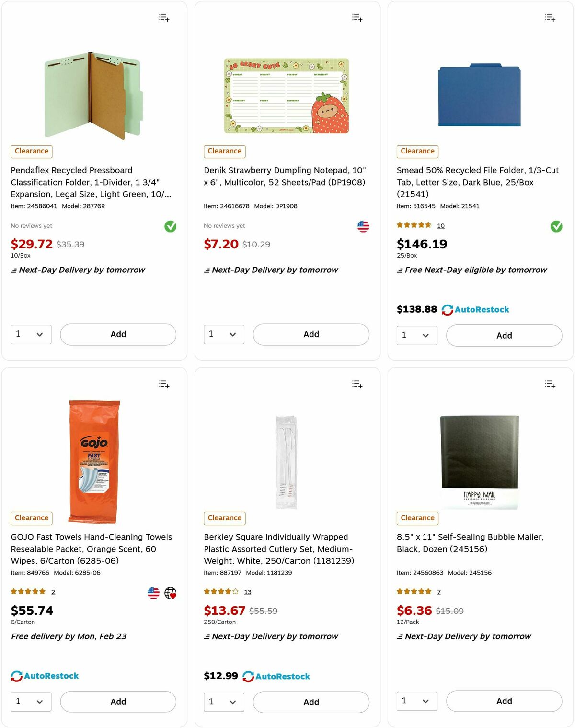Click the add-to-list icon on bubble mailer card
This screenshot has height=728, width=575.
click(550, 384)
